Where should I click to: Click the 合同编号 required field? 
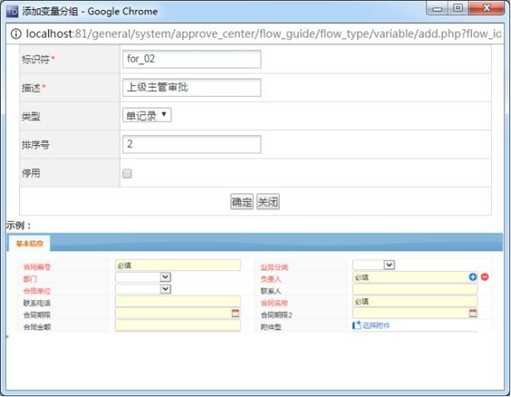(178, 265)
